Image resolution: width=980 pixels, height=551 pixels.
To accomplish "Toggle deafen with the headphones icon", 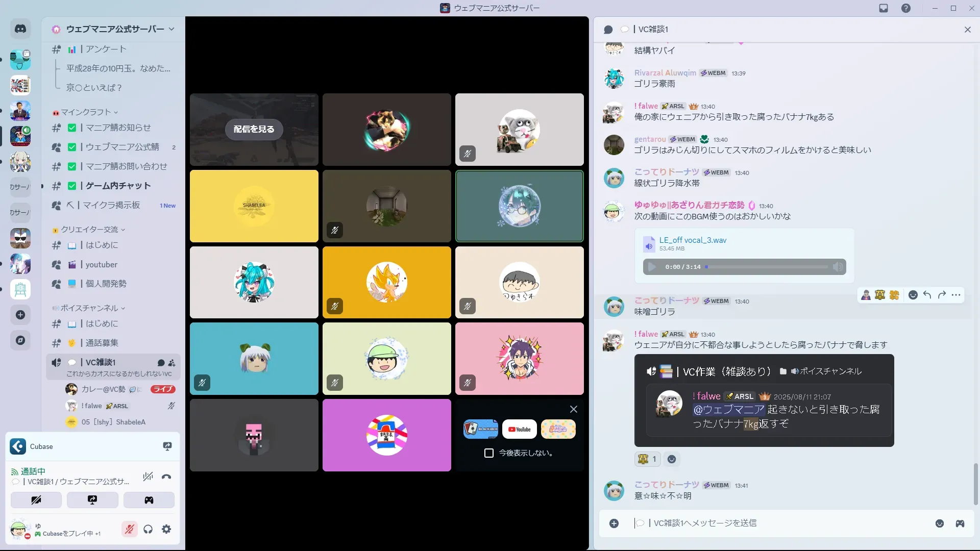I will click(x=148, y=529).
